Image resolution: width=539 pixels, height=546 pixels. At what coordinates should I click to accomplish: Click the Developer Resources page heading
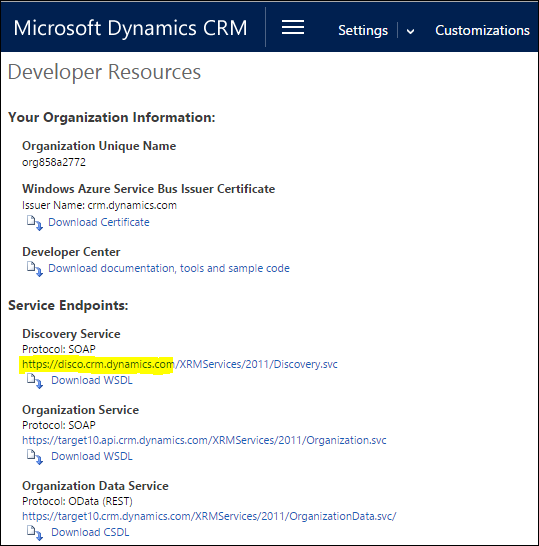104,72
